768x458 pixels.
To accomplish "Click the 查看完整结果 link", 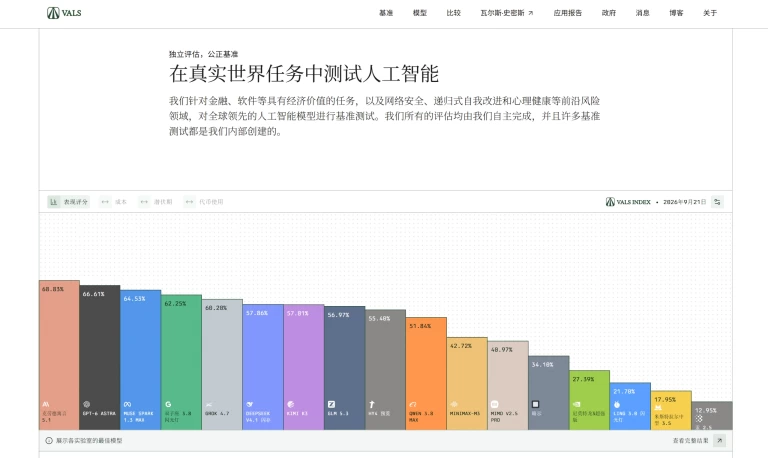I will [691, 441].
